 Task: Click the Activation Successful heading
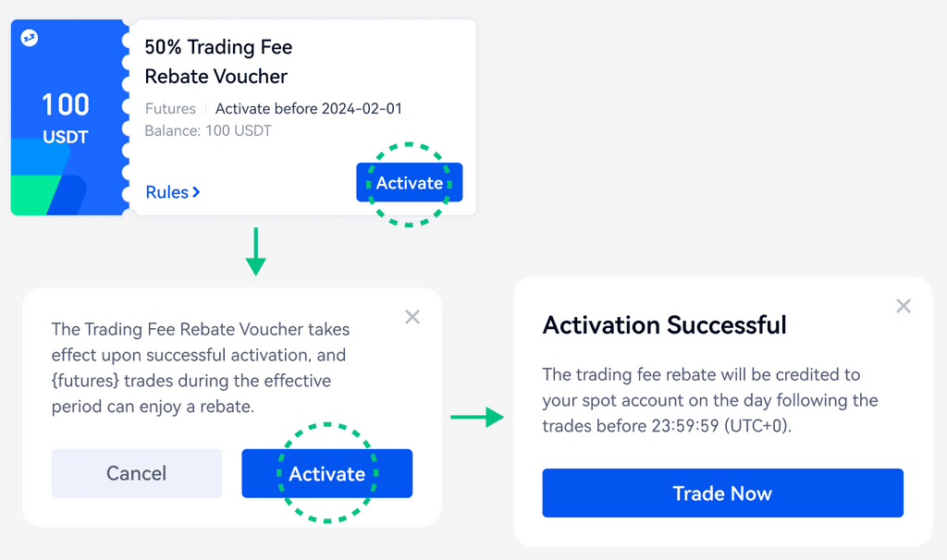[664, 325]
